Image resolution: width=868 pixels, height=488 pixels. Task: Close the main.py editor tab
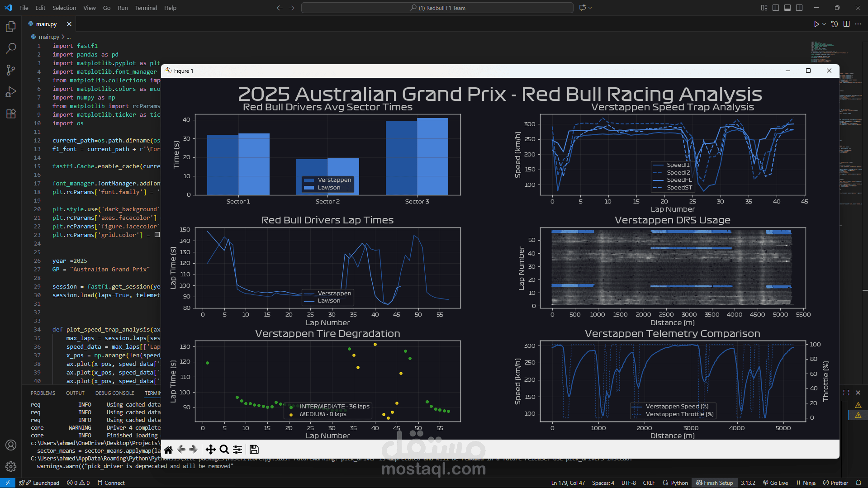[69, 24]
